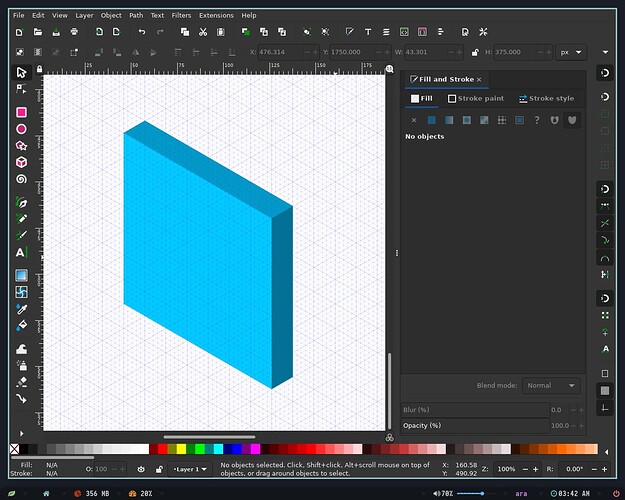Select the Gradient tool

22,275
